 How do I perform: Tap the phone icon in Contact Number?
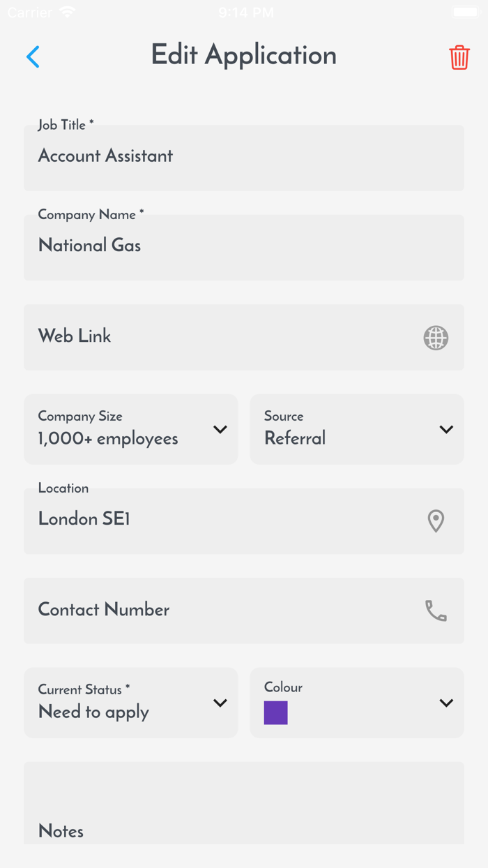[436, 611]
